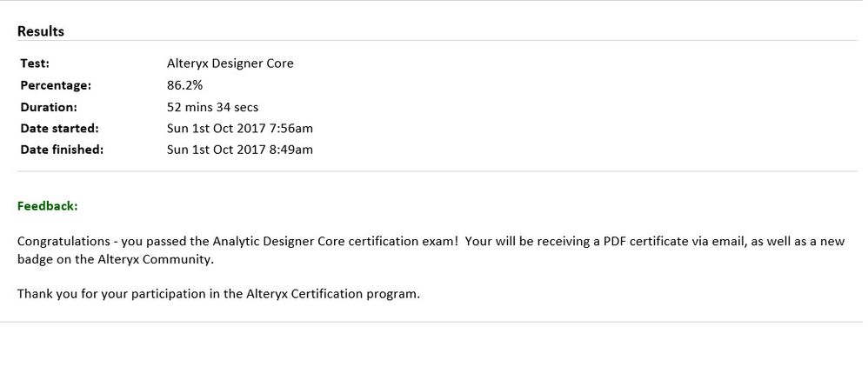Image resolution: width=868 pixels, height=367 pixels.
Task: Click the Date started: label
Action: 59,129
